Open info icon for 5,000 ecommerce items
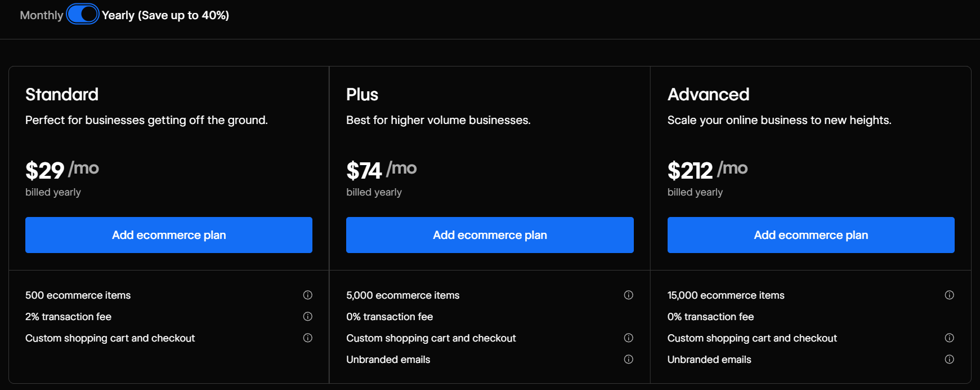Viewport: 980px width, 390px height. tap(629, 295)
